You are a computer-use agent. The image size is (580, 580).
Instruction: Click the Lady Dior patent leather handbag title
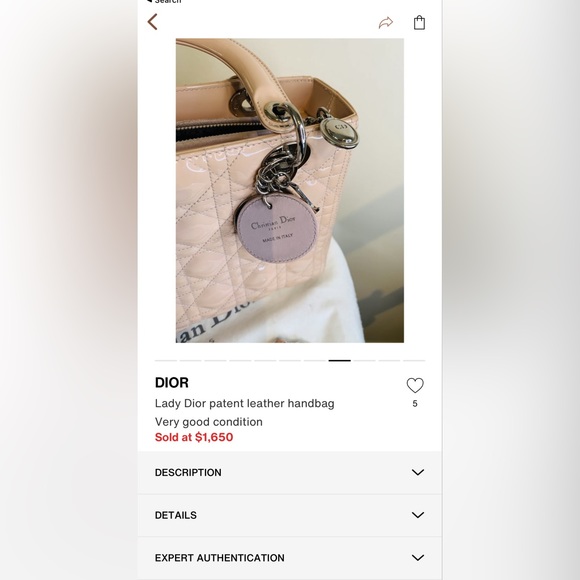coord(245,404)
